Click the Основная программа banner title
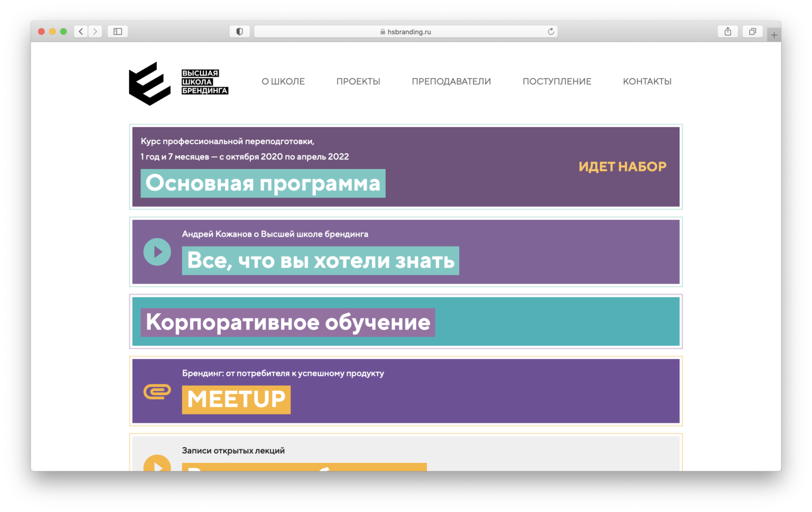This screenshot has height=512, width=812. 263,183
